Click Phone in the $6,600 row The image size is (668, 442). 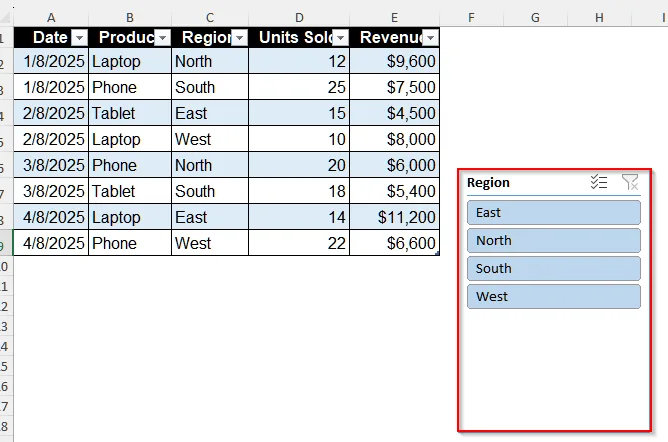tap(130, 243)
